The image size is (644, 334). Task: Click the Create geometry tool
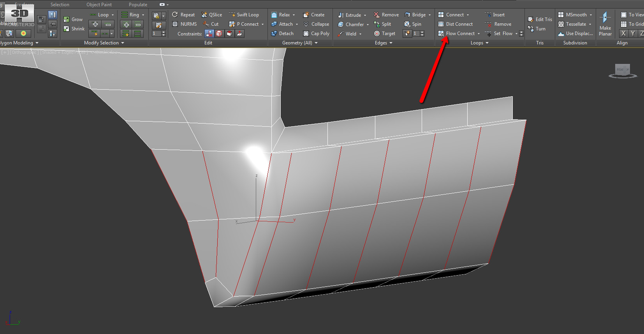click(x=314, y=15)
